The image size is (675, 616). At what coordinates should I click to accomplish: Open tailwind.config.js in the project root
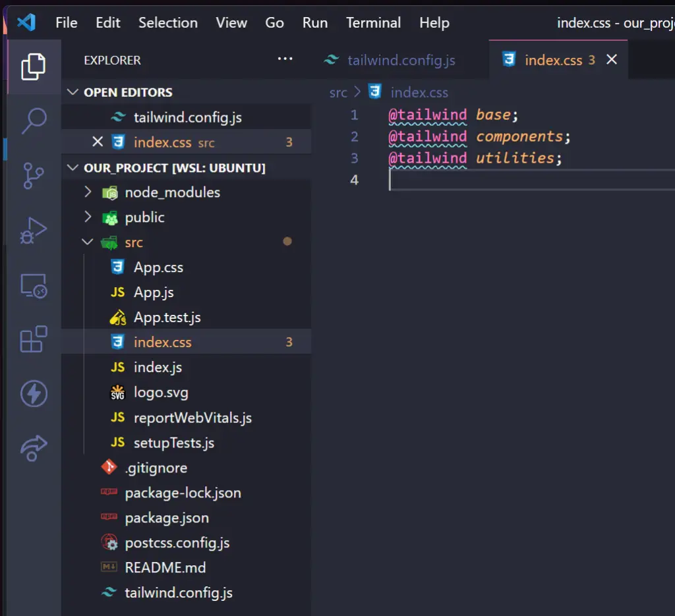click(187, 592)
